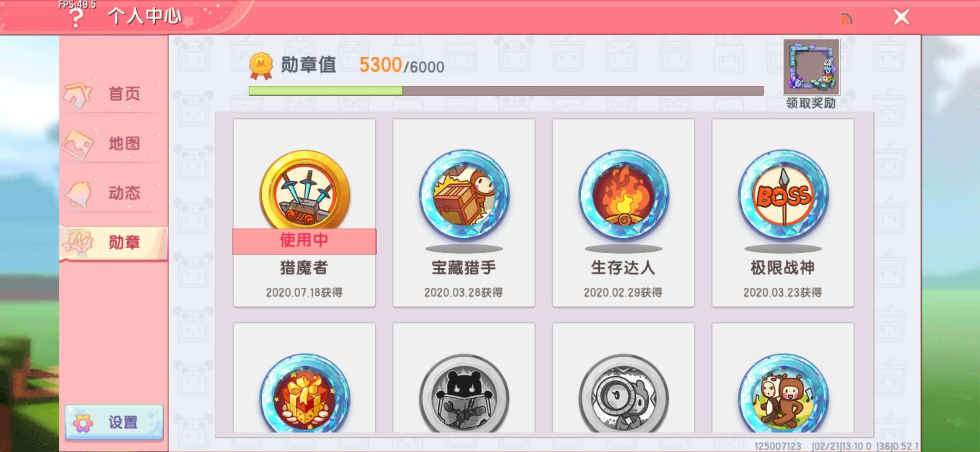This screenshot has height=452, width=980.
Task: Choose the gift box medal
Action: (x=304, y=393)
